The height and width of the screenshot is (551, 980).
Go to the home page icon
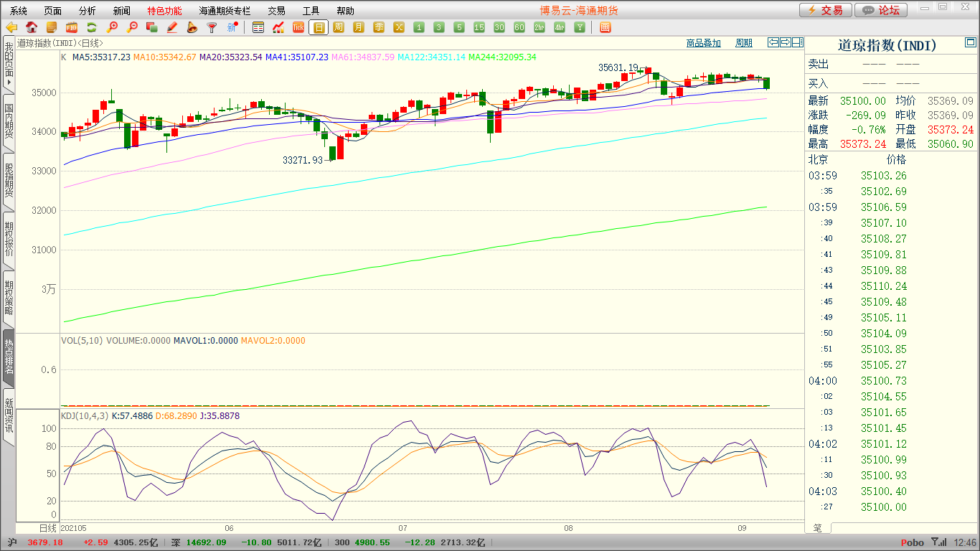[x=32, y=27]
